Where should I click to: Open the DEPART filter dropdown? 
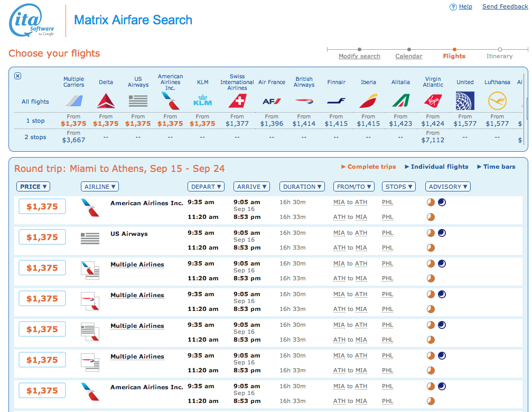pos(206,187)
